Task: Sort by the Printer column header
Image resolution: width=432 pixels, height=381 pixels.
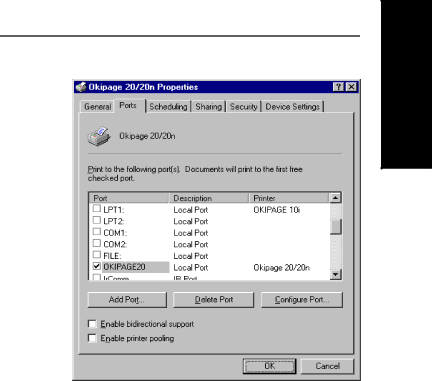Action: (x=289, y=198)
